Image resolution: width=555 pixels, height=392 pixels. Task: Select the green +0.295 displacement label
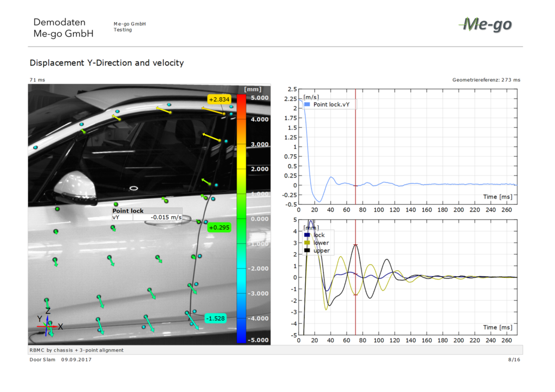[x=220, y=228]
